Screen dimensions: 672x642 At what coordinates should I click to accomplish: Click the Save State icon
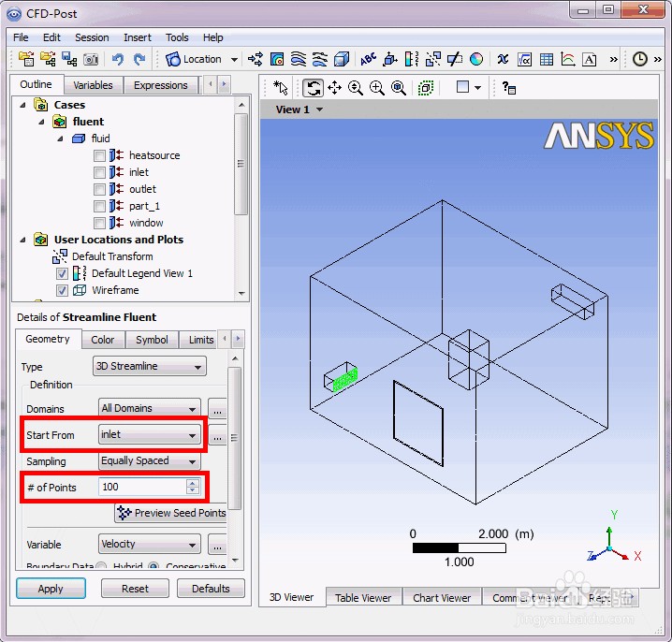point(69,59)
